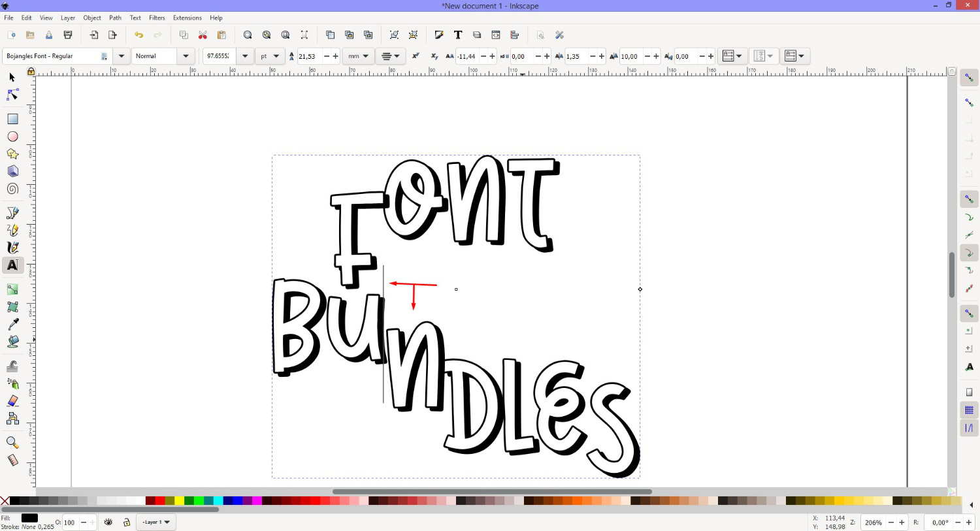980x531 pixels.
Task: Open the File menu
Action: pyautogui.click(x=8, y=18)
